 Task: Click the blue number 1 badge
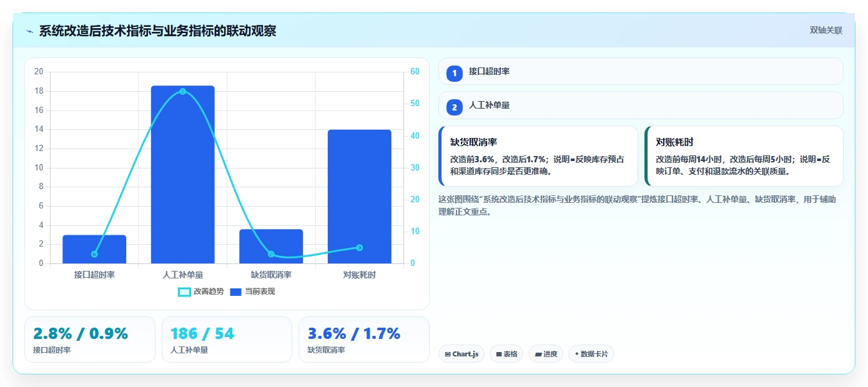(455, 73)
